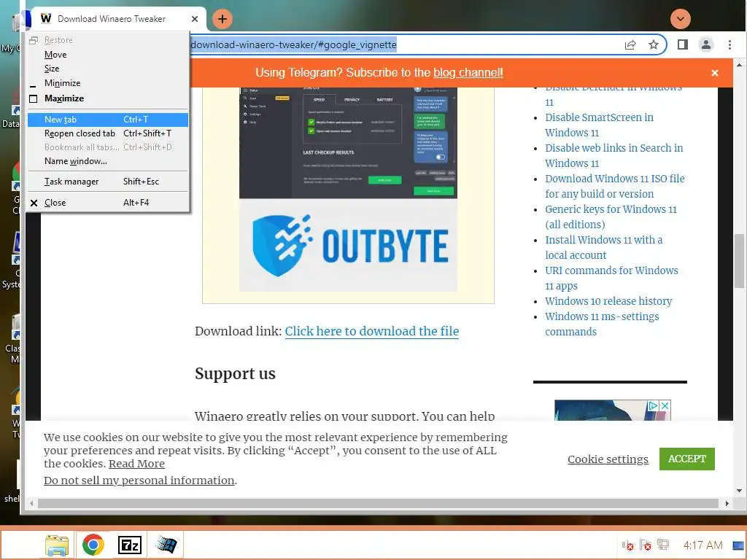Launch 7-Zip from the taskbar
Viewport: 747px width, 560px height.
[130, 545]
